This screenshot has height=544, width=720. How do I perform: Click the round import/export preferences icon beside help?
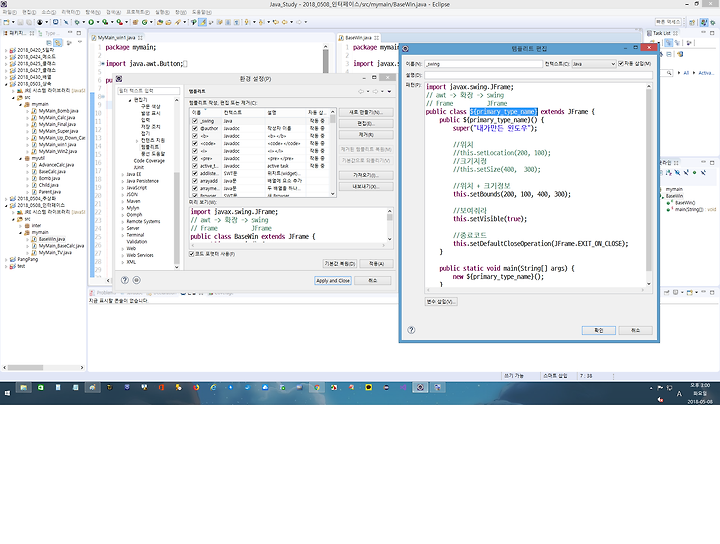(136, 280)
